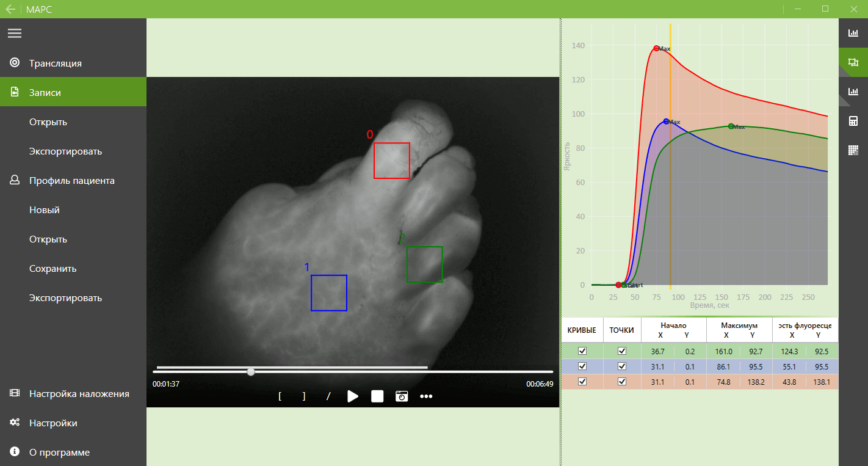Screen dimensions: 868x466
Task: Click the 161.0 value in the green row
Action: point(723,351)
